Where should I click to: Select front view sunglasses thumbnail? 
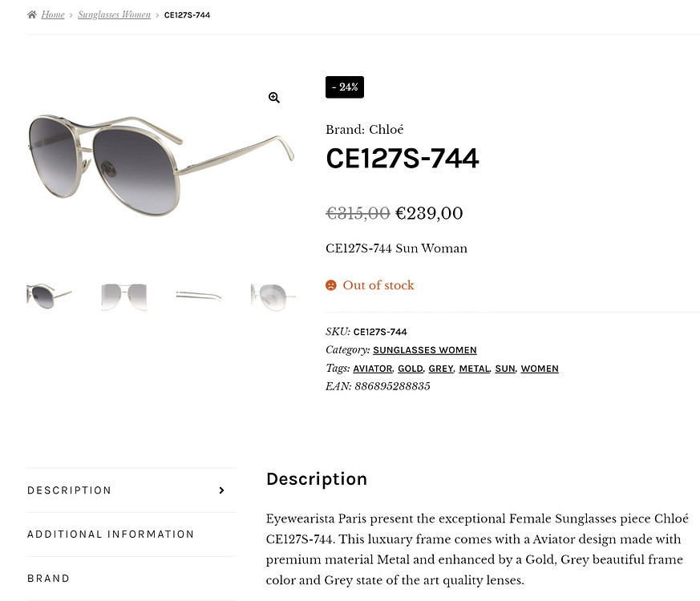[123, 296]
